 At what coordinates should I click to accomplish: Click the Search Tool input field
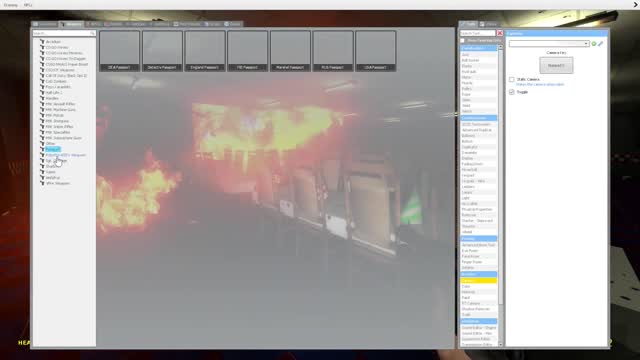tap(478, 33)
